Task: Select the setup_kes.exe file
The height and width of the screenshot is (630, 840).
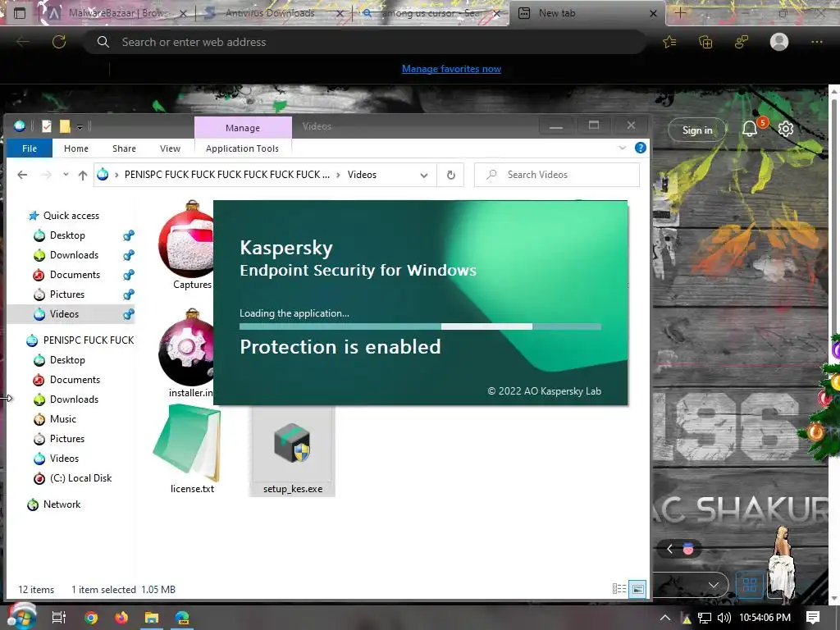Action: (x=292, y=451)
